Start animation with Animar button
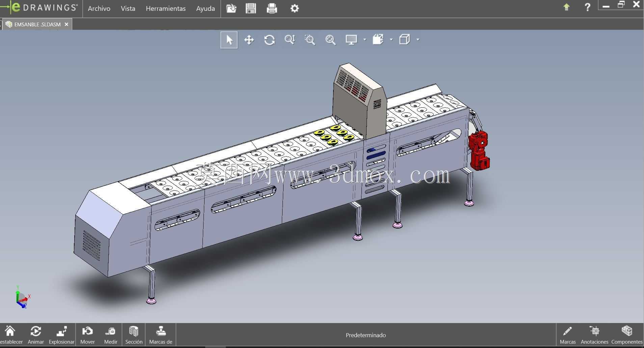This screenshot has width=644, height=348. (x=36, y=335)
